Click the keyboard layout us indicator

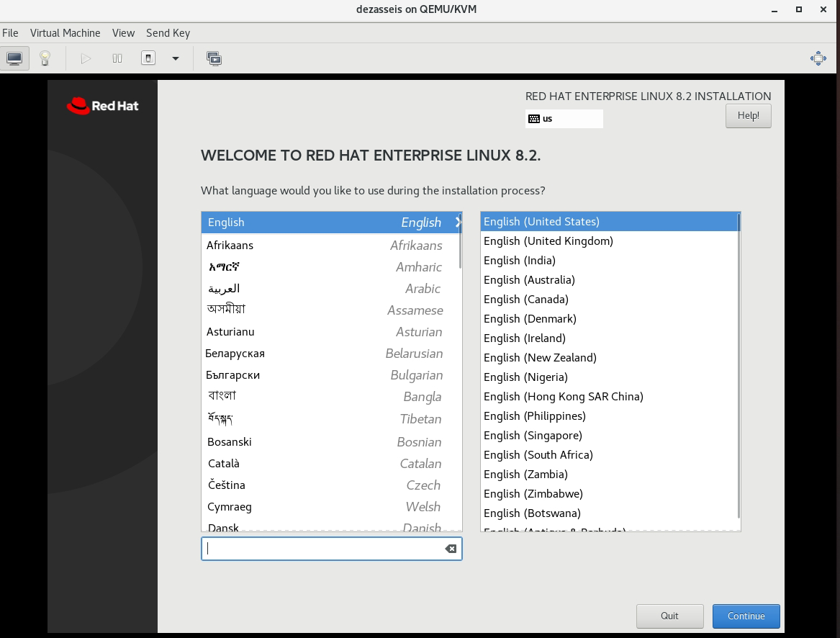pos(564,119)
